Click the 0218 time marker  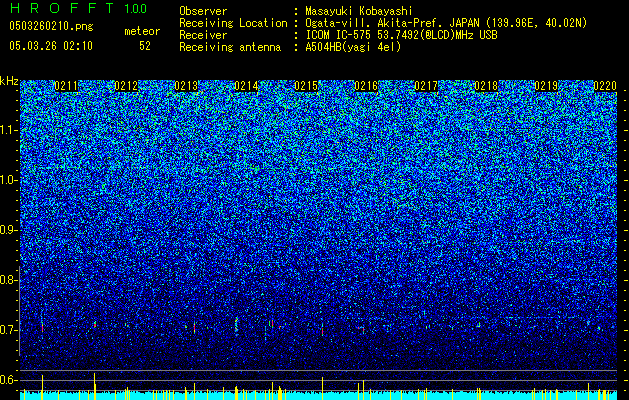(486, 86)
